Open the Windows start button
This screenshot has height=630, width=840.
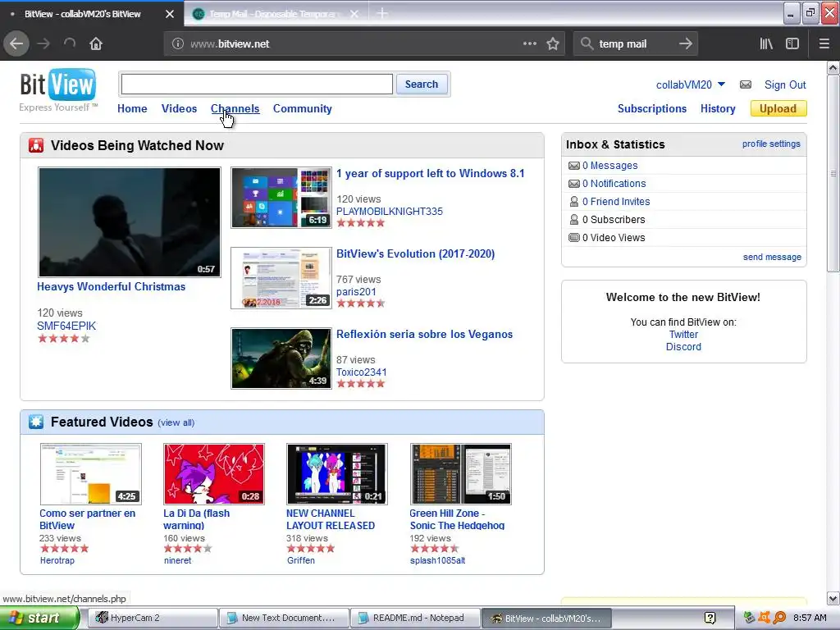tap(39, 618)
